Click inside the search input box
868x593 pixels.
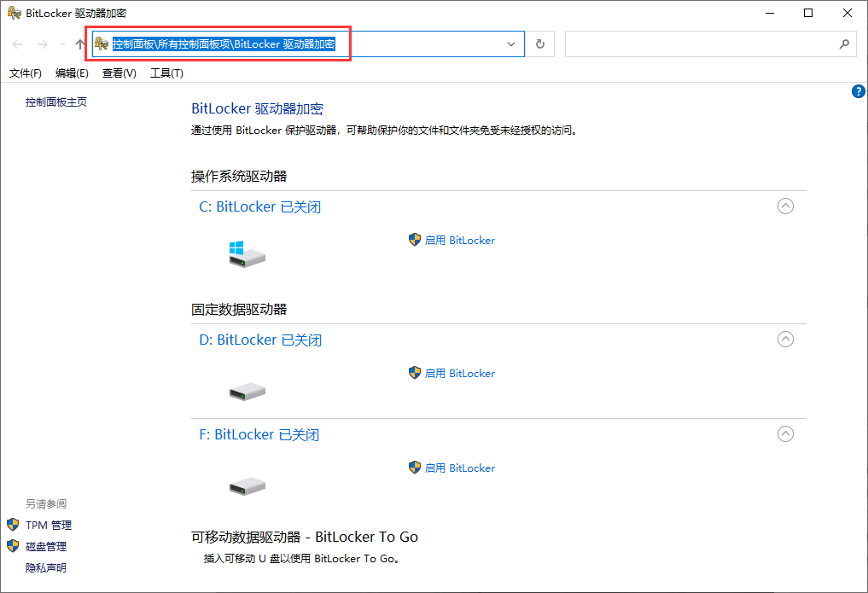(700, 44)
